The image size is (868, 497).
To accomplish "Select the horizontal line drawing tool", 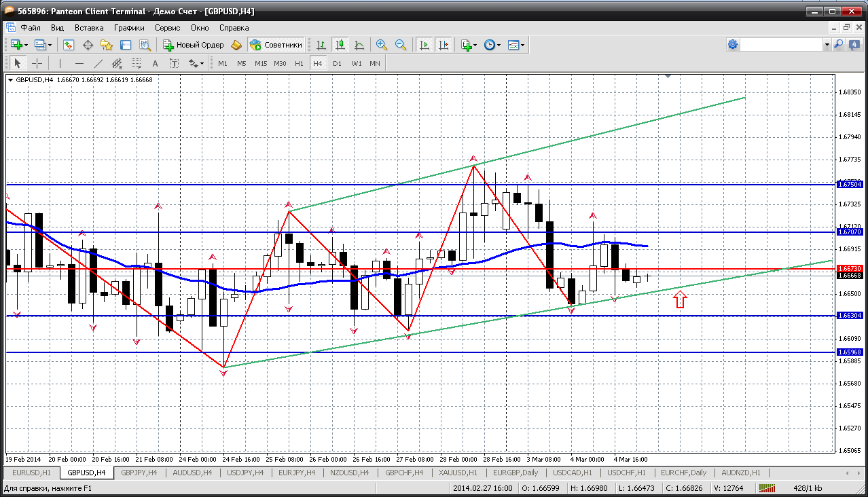I will coord(79,63).
